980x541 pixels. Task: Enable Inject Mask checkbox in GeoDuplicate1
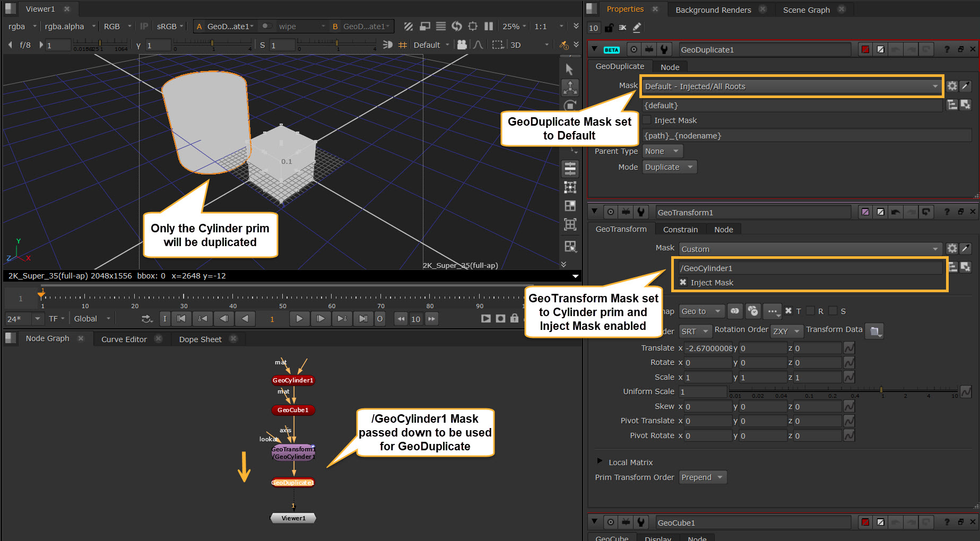(x=647, y=120)
